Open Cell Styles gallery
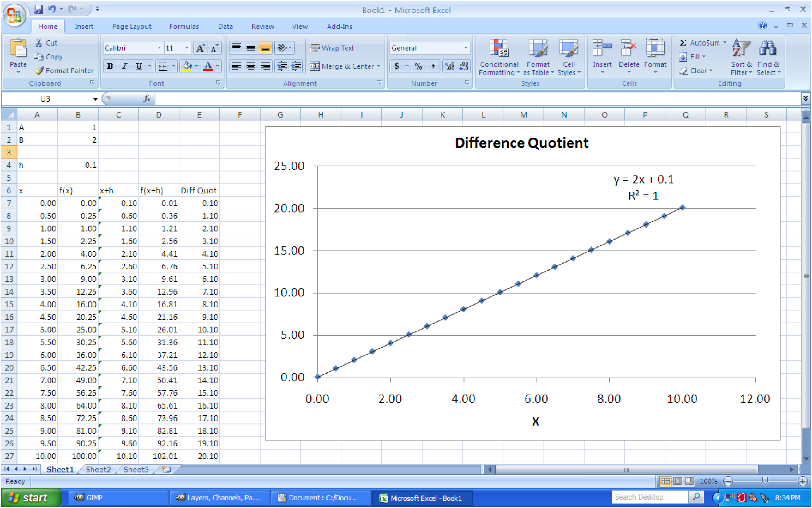812x508 pixels. tap(569, 57)
